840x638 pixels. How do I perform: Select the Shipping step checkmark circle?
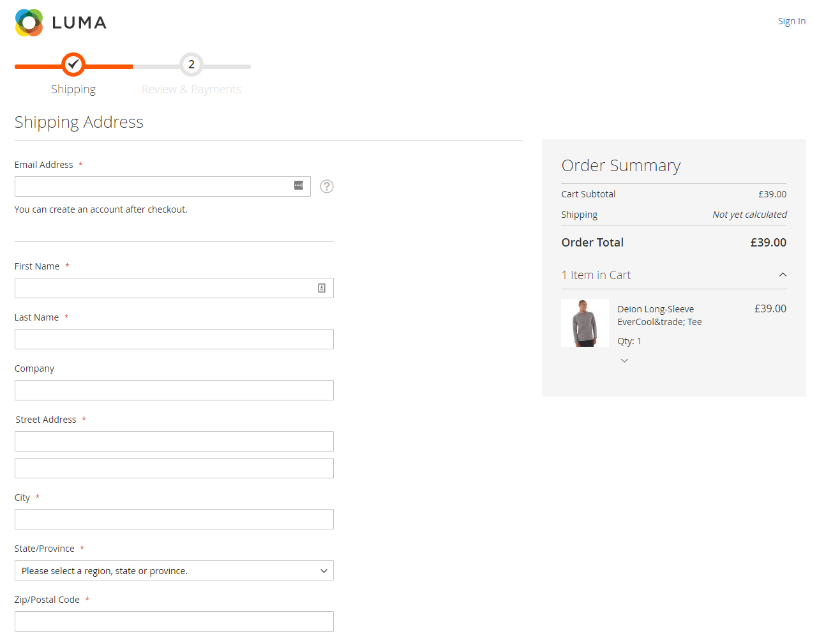coord(73,65)
